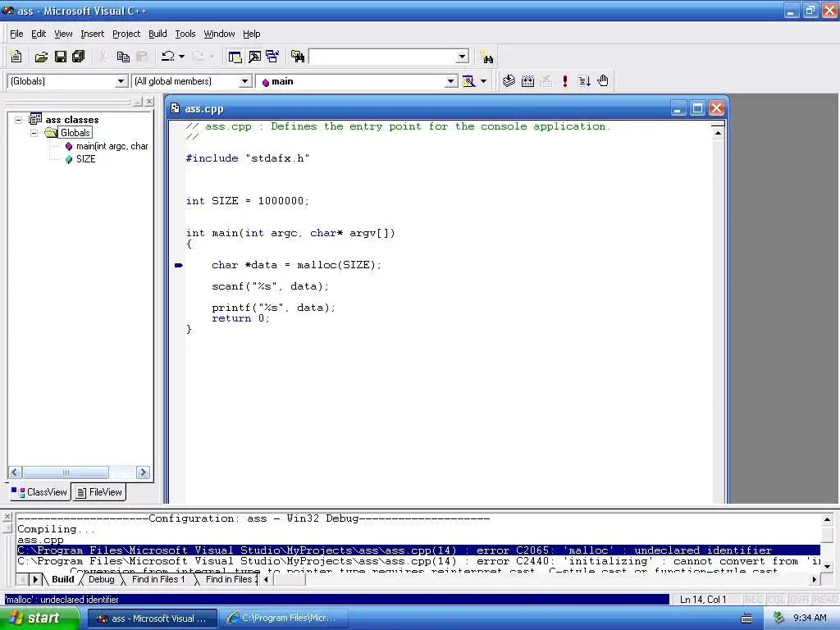Screen dimensions: 840x630
Task: Switch to the Find in Files 1 tab
Action: [158, 579]
